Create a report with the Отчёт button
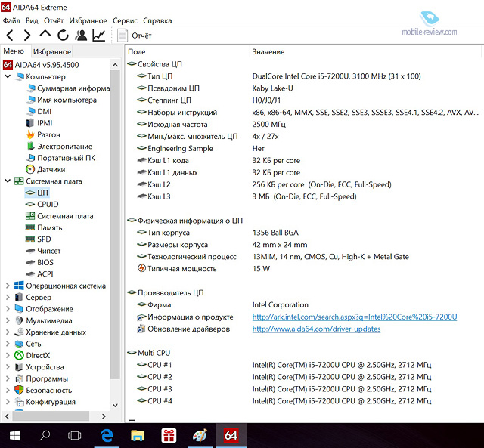Screen dimensions: 484x448 (x=135, y=36)
